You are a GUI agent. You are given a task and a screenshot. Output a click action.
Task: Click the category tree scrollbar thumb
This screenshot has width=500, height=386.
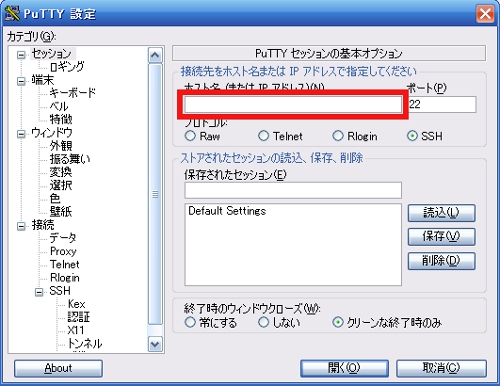tap(155, 194)
